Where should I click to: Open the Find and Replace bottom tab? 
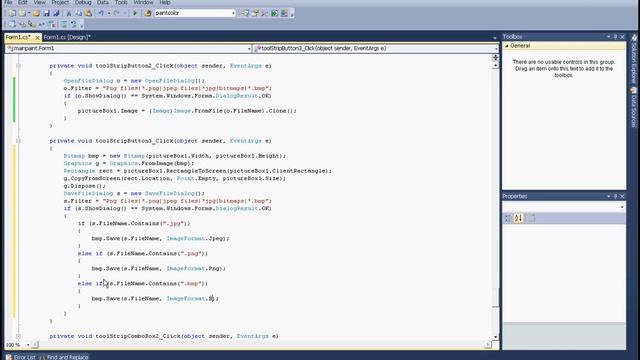(x=64, y=357)
